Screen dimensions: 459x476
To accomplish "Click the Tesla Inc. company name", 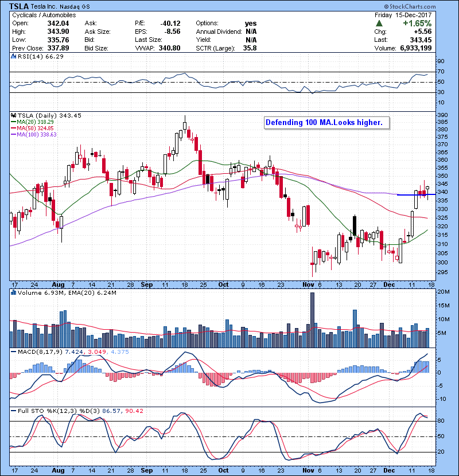I will click(x=44, y=6).
